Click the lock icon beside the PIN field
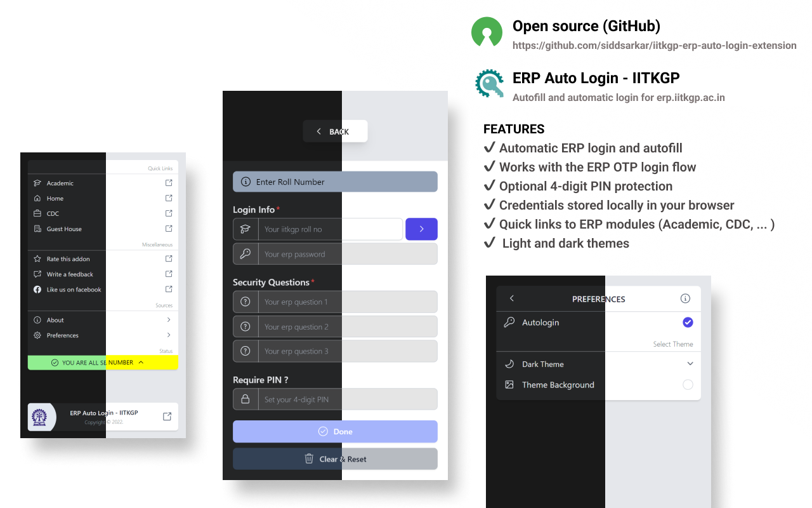The image size is (812, 508). point(246,399)
